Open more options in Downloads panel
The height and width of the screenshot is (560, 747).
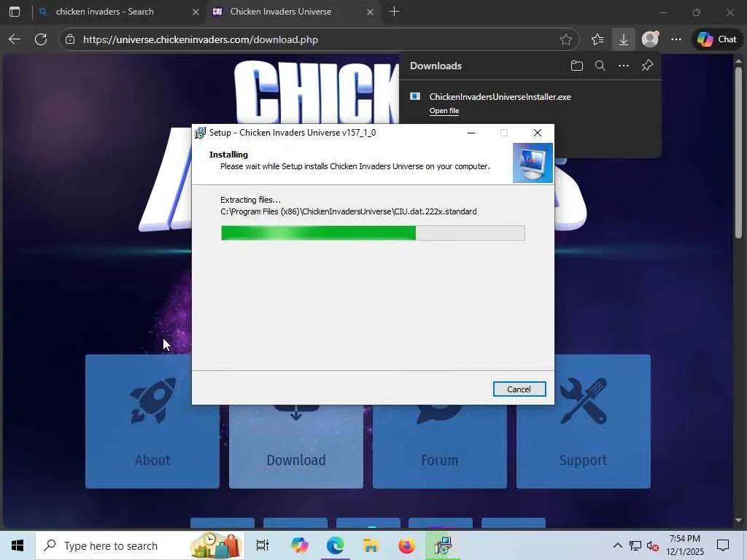(624, 66)
